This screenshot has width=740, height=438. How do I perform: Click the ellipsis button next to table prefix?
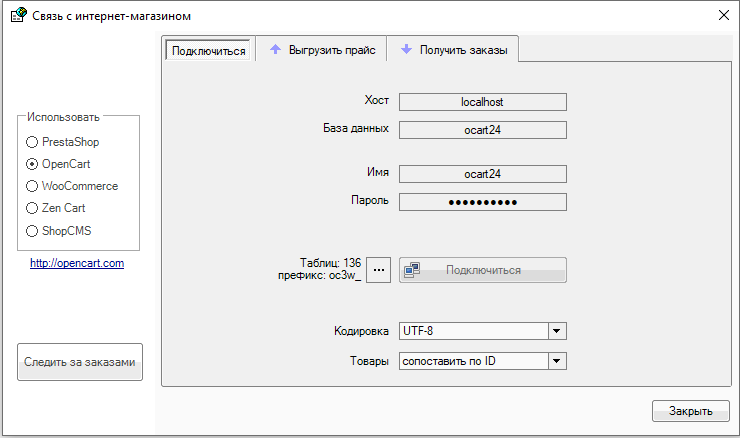point(378,270)
